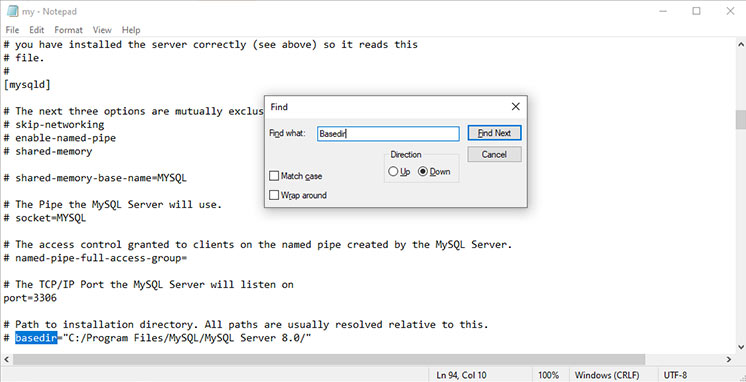Click the 'you have installed the server' line
This screenshot has height=382, width=746.
pos(210,45)
